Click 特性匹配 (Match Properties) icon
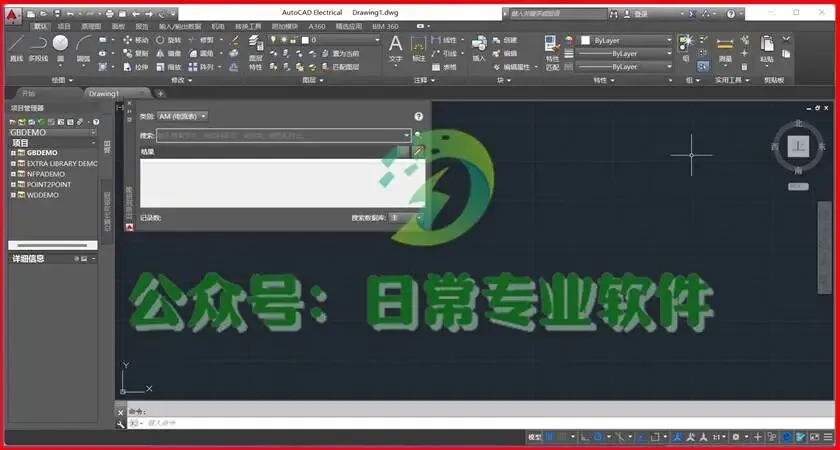Viewport: 840px width, 450px height. [x=552, y=52]
